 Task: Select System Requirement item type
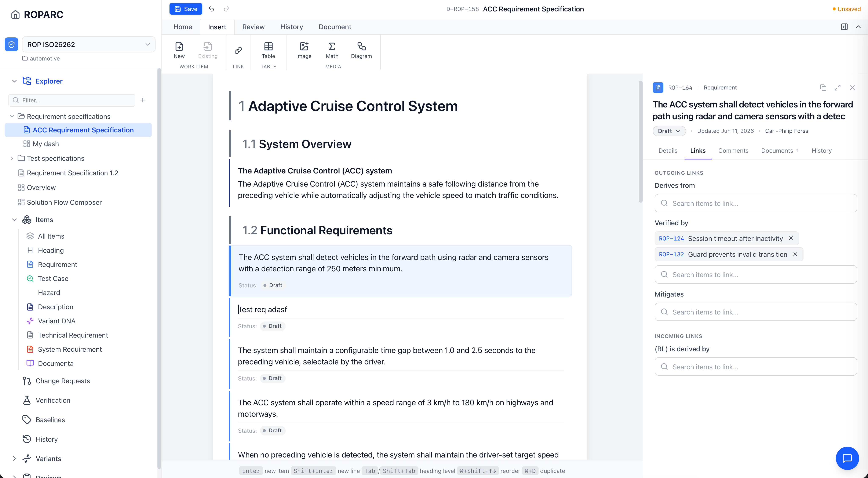[70, 349]
